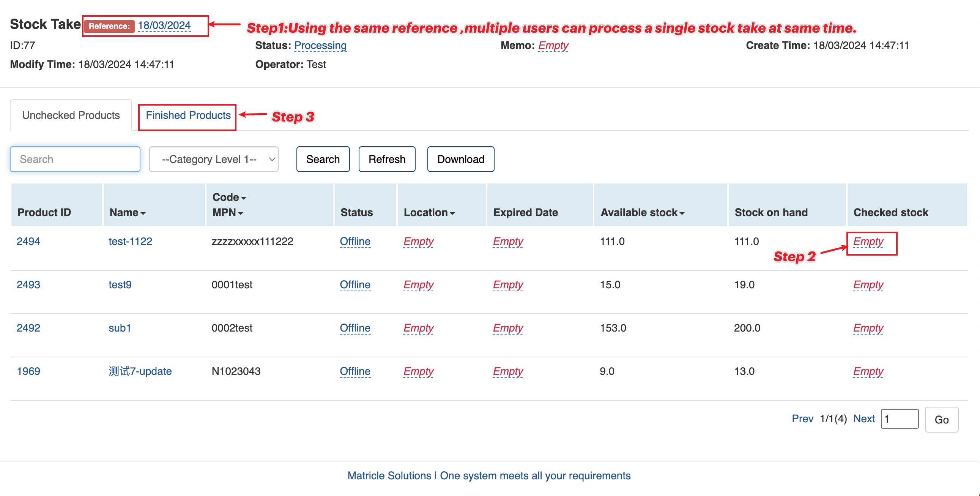Switch to Unchecked Products tab

pyautogui.click(x=71, y=115)
